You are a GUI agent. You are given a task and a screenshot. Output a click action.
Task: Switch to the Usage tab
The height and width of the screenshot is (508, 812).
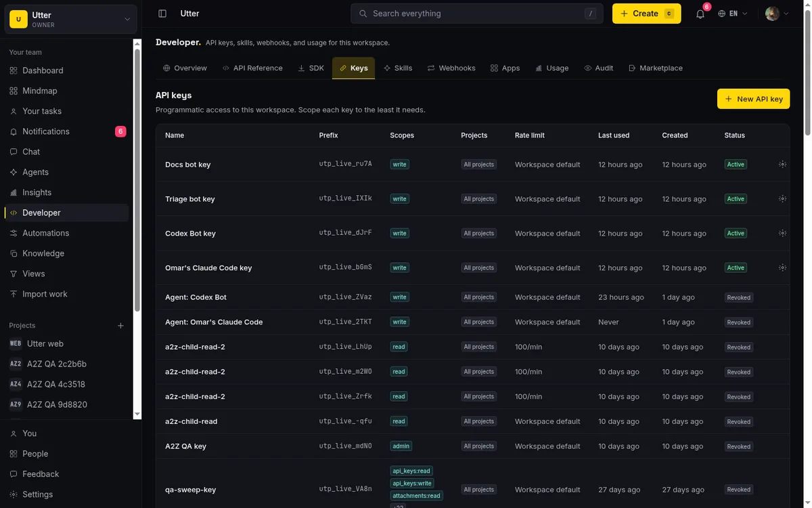click(551, 68)
